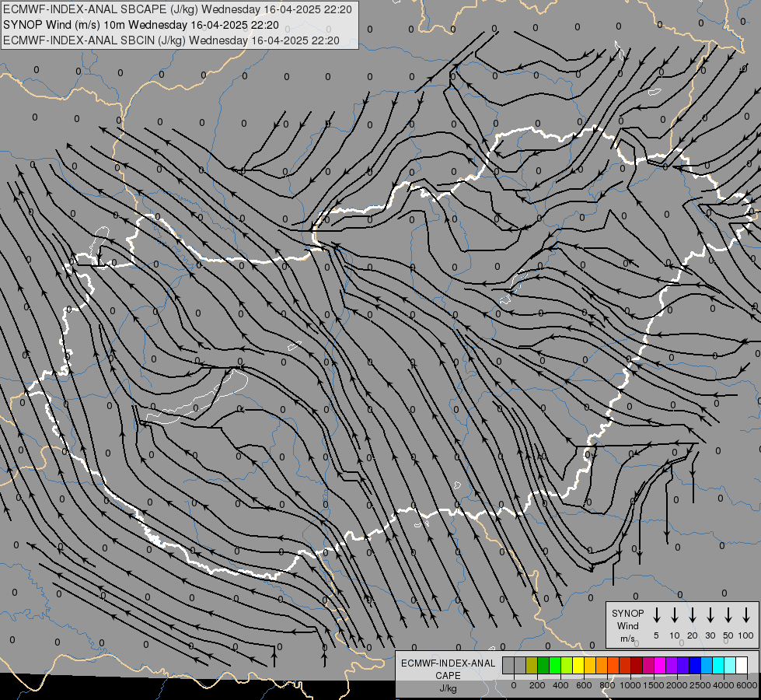Click the 100 m/s wind arrow in SYNOP legend
This screenshot has width=761, height=700.
point(746,615)
